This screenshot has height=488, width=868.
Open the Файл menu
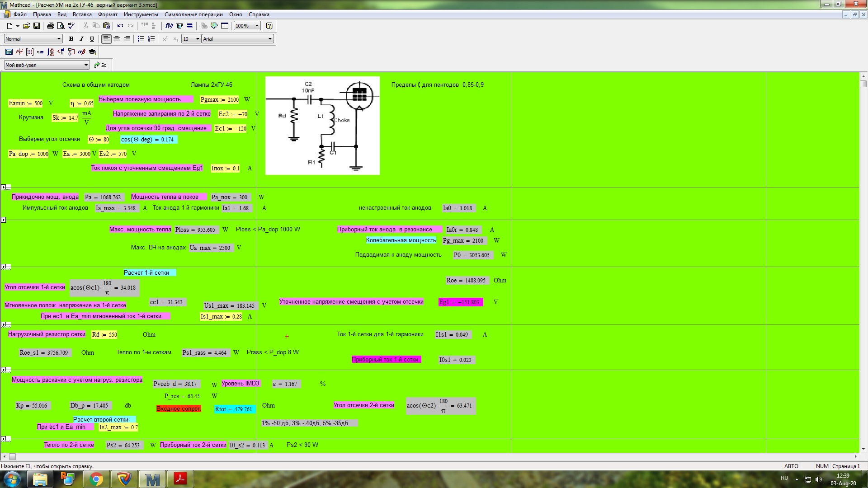click(x=19, y=14)
